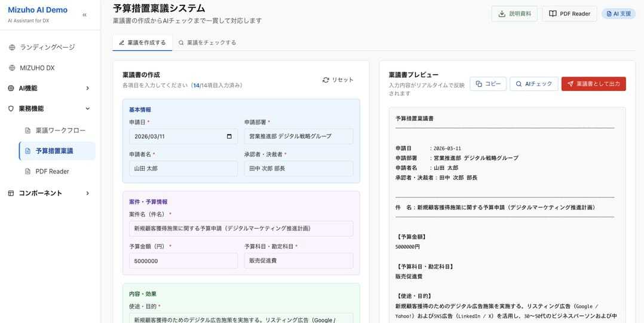Click the book icon on the PDF Reader button
The height and width of the screenshot is (323, 644).
[x=553, y=14]
